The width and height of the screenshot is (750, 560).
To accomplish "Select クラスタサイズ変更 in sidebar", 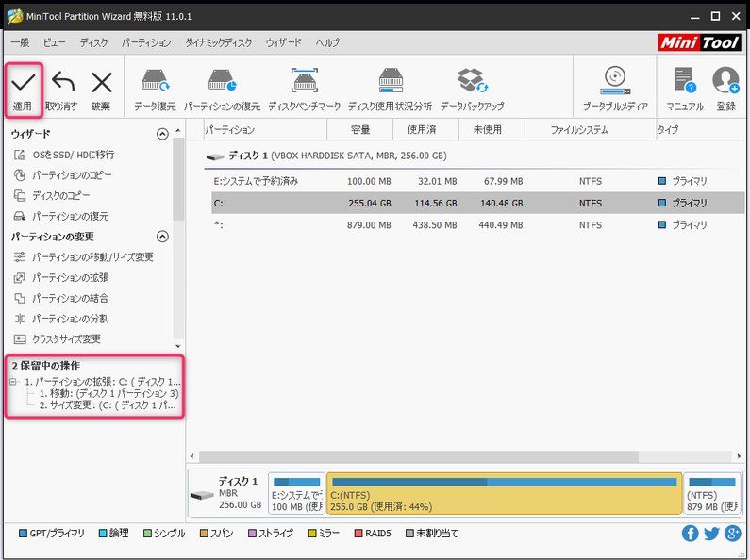I will point(57,339).
